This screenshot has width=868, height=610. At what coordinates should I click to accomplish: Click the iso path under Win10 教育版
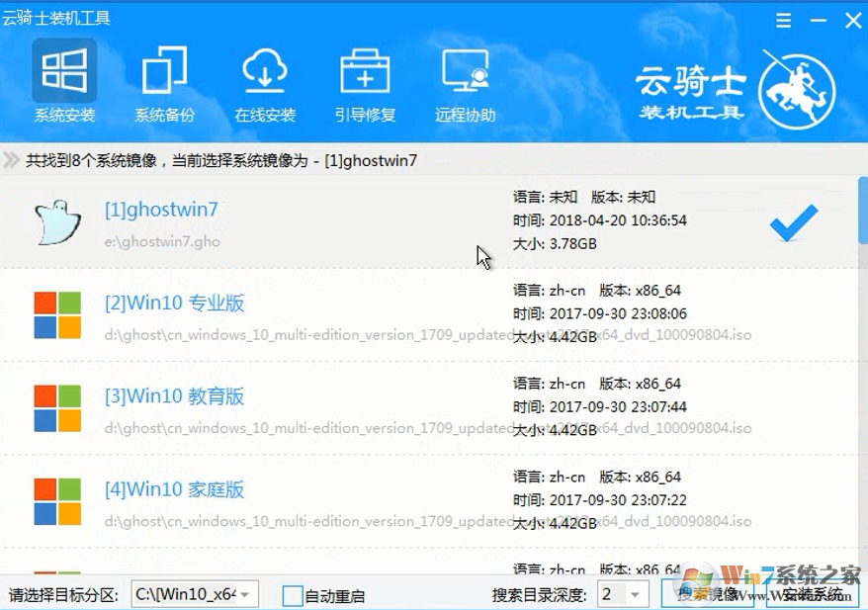[x=428, y=428]
